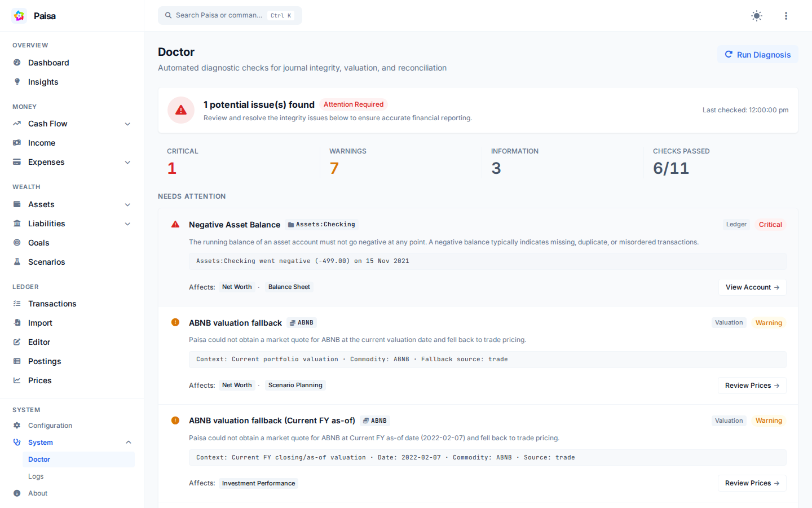812x508 pixels.
Task: Click the Editor pencil icon
Action: click(x=17, y=342)
